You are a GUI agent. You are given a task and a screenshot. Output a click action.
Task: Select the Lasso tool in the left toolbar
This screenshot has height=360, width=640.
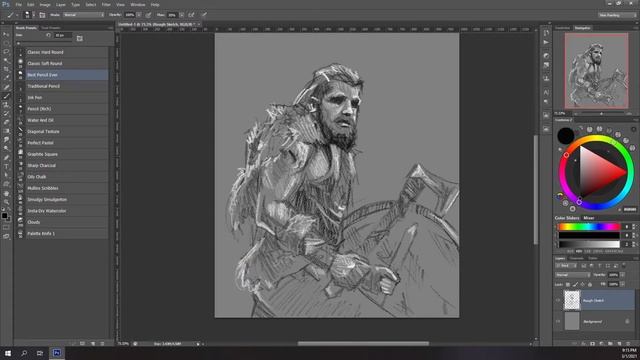coord(6,52)
